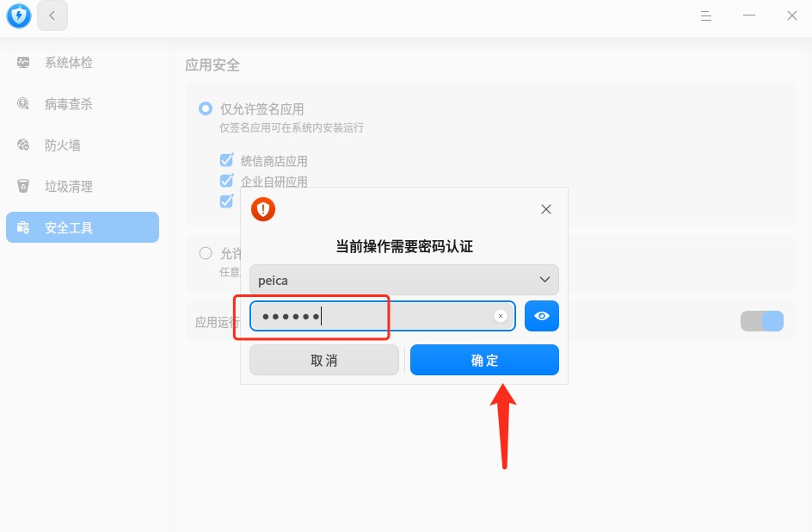Toggle the 应用运行 switch
The width and height of the screenshot is (812, 532).
pyautogui.click(x=762, y=321)
